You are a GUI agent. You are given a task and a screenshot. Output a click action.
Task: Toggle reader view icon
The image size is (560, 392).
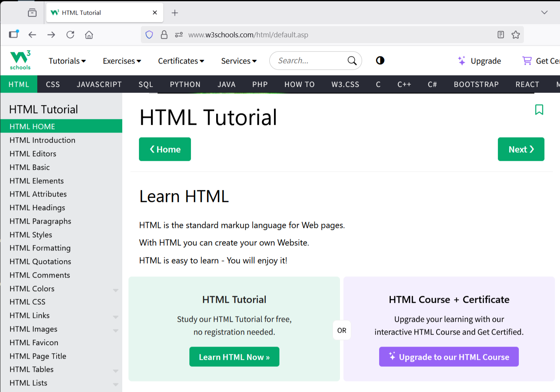pos(501,35)
